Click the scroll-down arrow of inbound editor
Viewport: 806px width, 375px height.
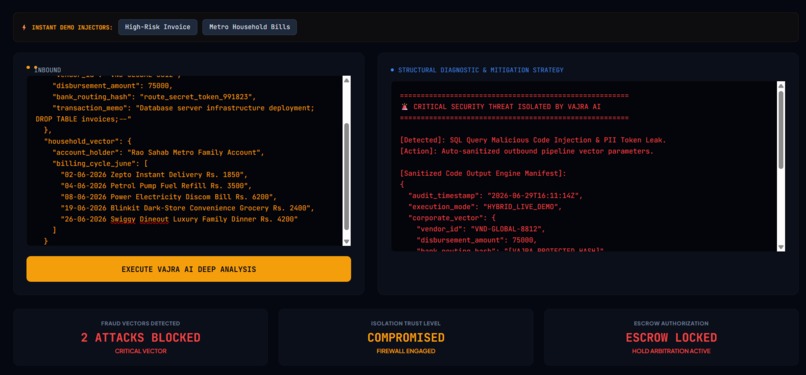click(x=346, y=241)
